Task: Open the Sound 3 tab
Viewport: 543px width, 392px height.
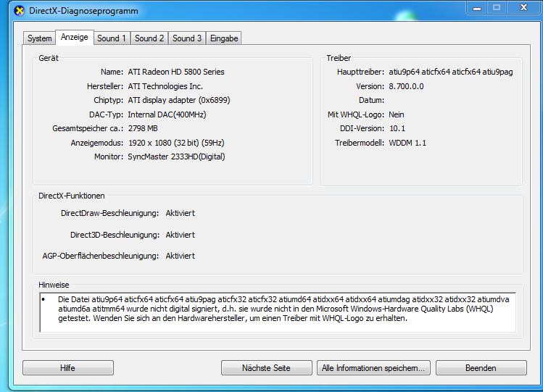Action: click(187, 38)
